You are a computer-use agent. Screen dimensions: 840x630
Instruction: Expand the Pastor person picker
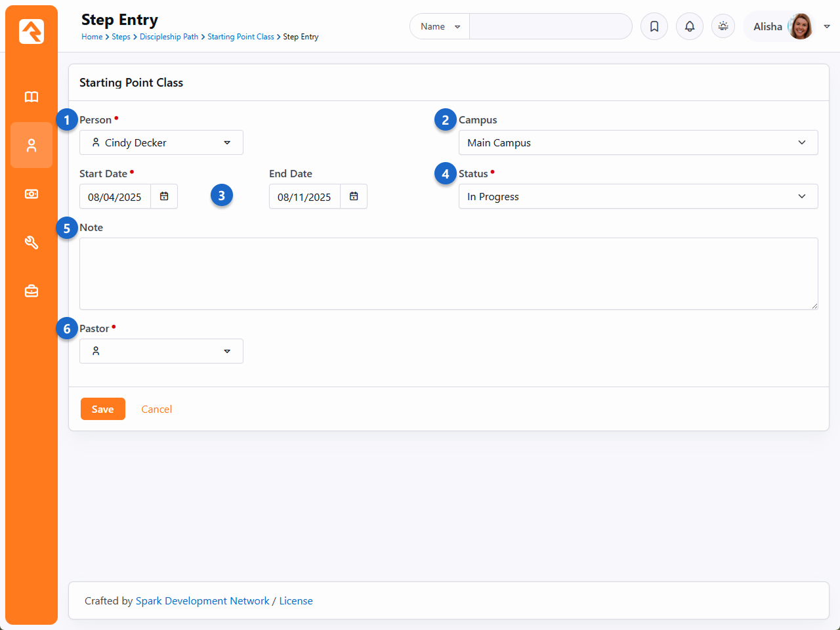pos(161,351)
